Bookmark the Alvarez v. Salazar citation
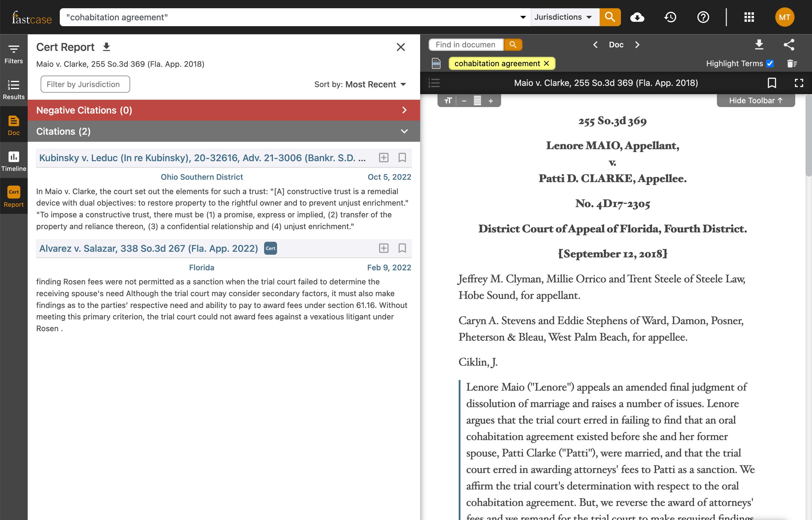This screenshot has height=520, width=812. click(x=402, y=248)
